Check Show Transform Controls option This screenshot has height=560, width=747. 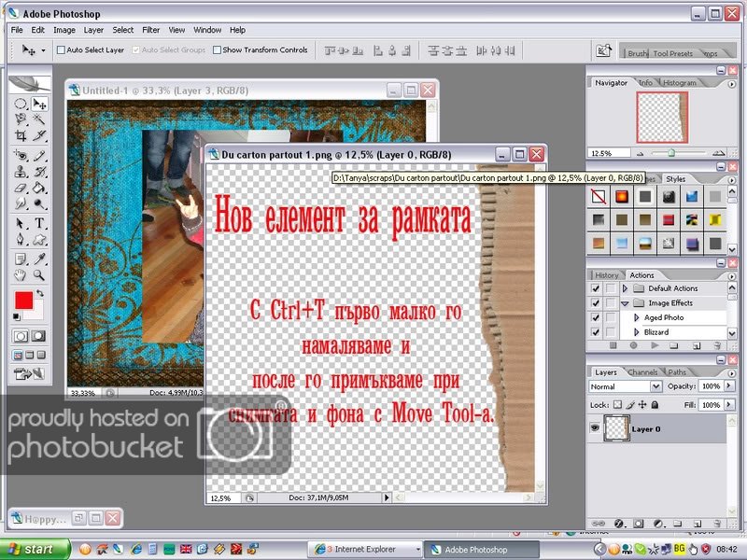pyautogui.click(x=218, y=50)
